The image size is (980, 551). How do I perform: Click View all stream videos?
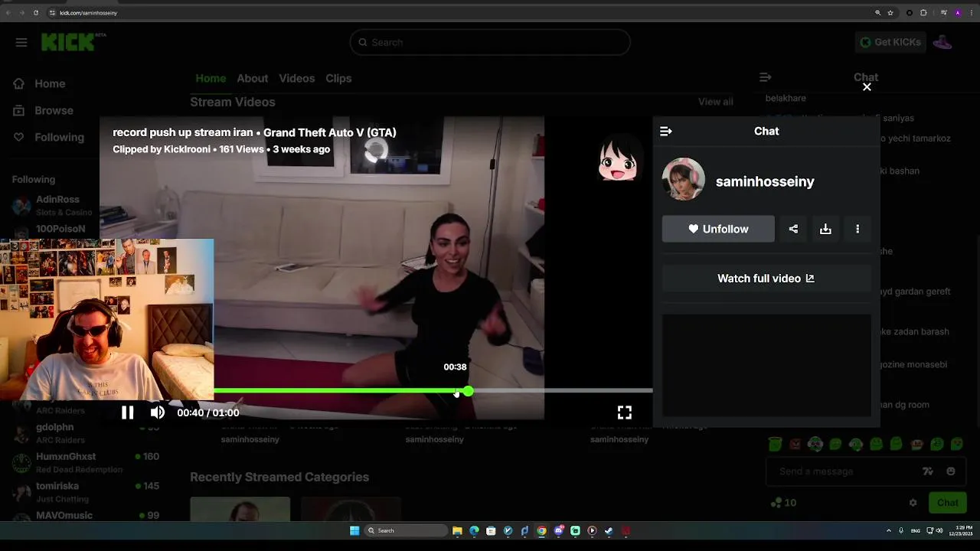tap(715, 102)
